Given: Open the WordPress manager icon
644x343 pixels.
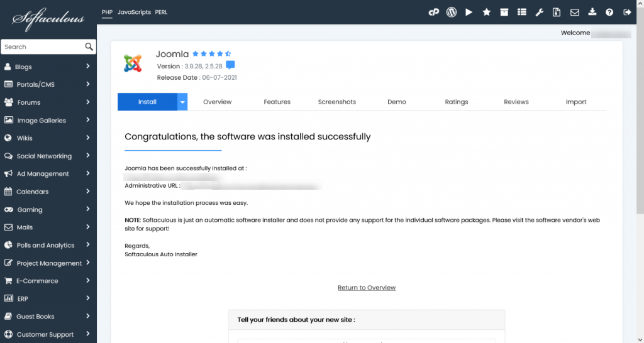Looking at the screenshot, I should [x=452, y=13].
